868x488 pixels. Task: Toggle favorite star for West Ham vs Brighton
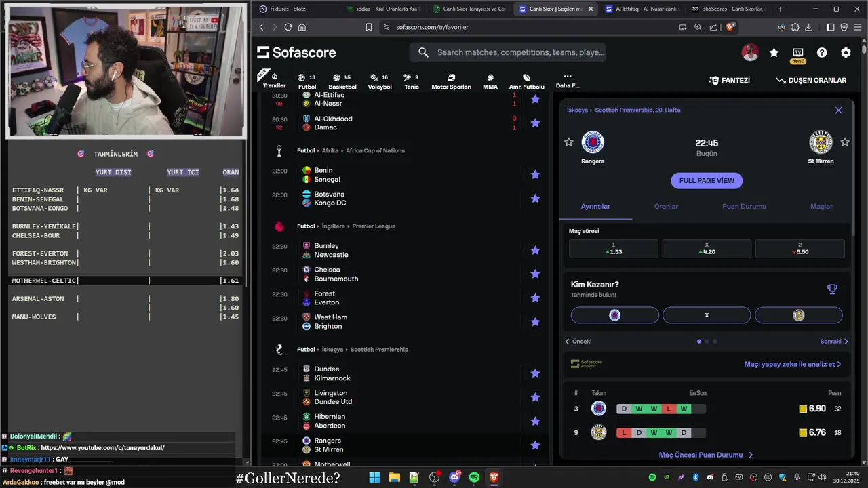point(535,322)
